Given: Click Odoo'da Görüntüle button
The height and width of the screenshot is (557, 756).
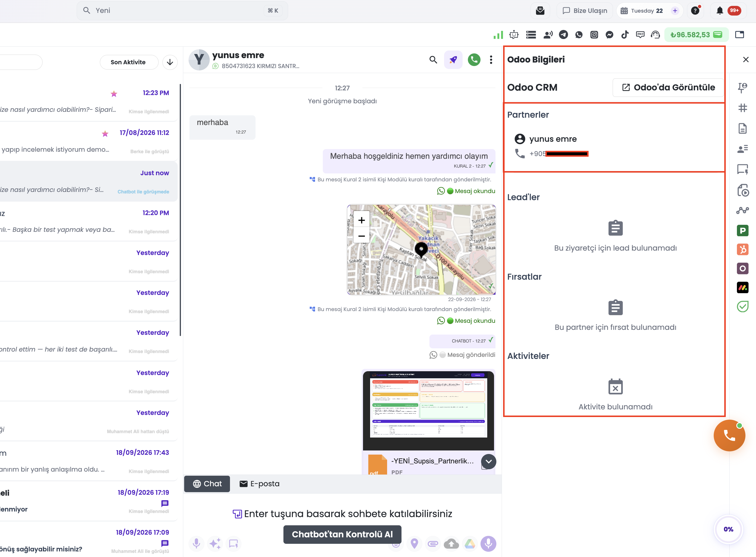Looking at the screenshot, I should (668, 88).
